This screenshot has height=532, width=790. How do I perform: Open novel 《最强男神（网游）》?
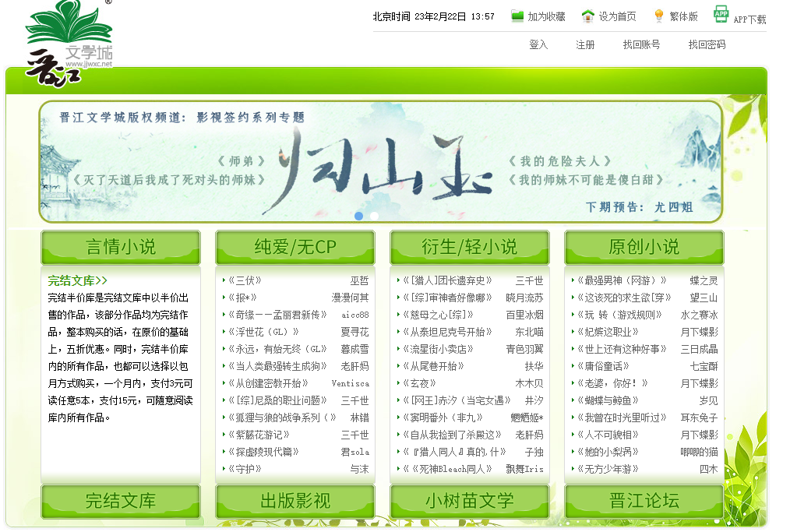(x=622, y=280)
